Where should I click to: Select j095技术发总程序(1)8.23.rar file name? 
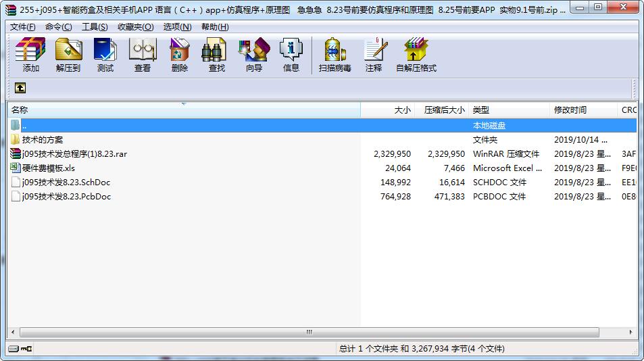[x=74, y=154]
